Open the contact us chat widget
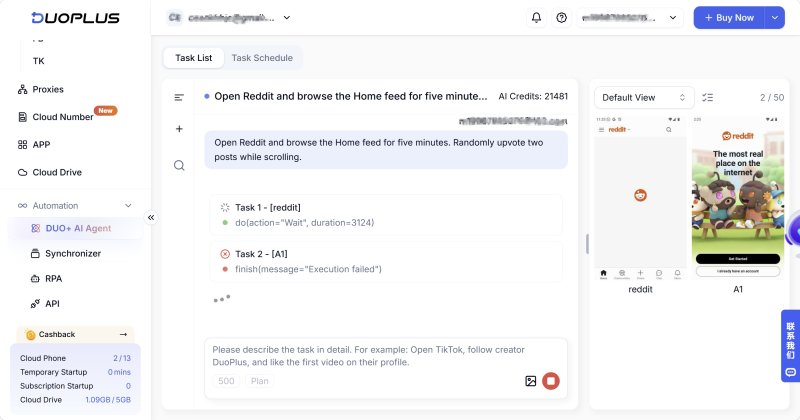The height and width of the screenshot is (420, 800). pyautogui.click(x=790, y=345)
